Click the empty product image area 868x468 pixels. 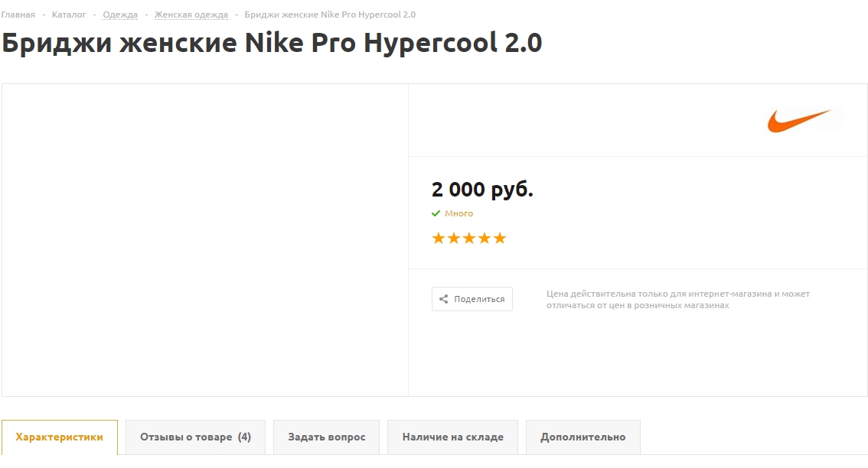(205, 240)
